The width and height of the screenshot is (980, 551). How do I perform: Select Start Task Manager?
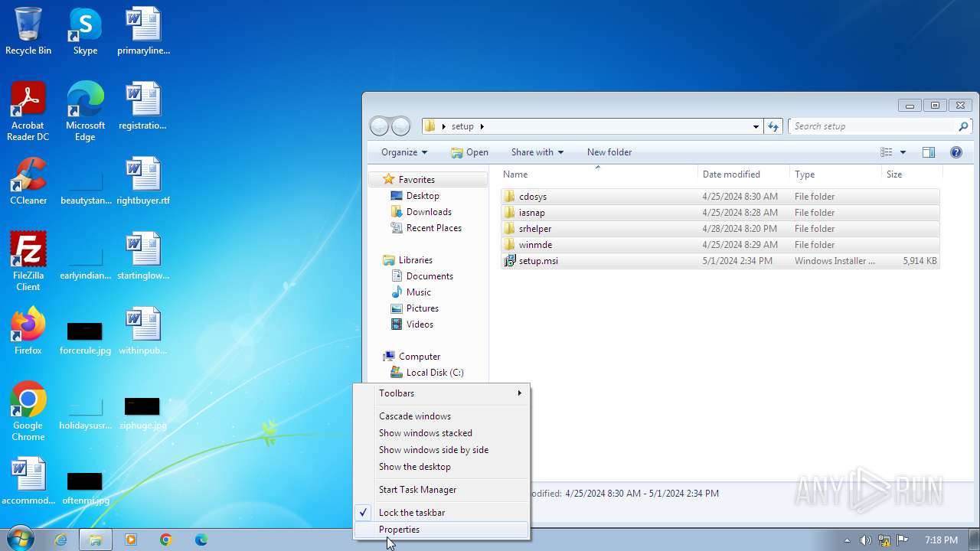441,490
